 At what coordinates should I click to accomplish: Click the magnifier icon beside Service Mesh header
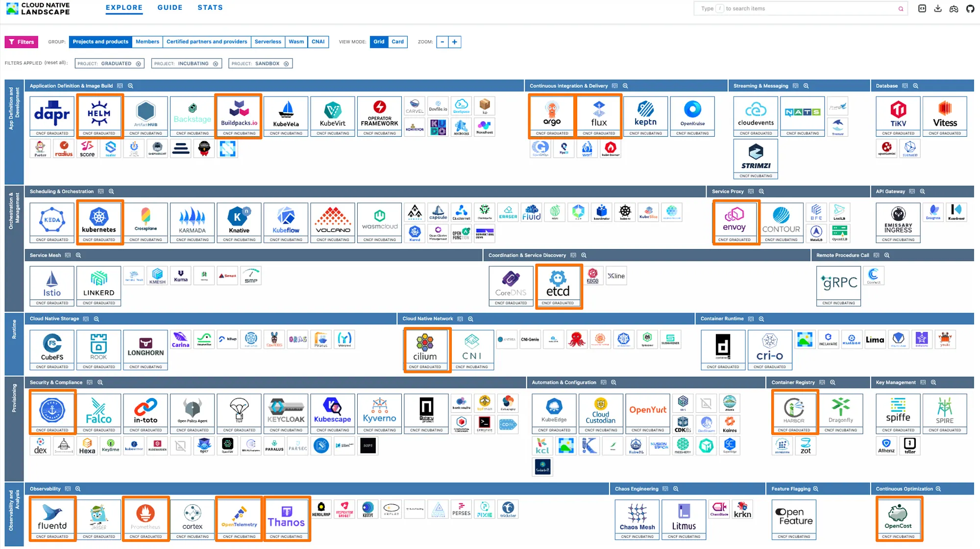tap(78, 255)
